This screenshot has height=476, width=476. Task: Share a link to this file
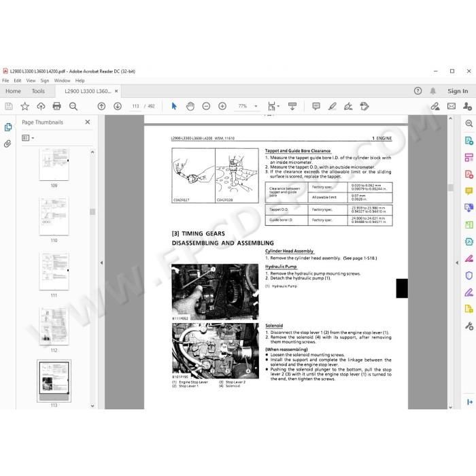click(435, 106)
